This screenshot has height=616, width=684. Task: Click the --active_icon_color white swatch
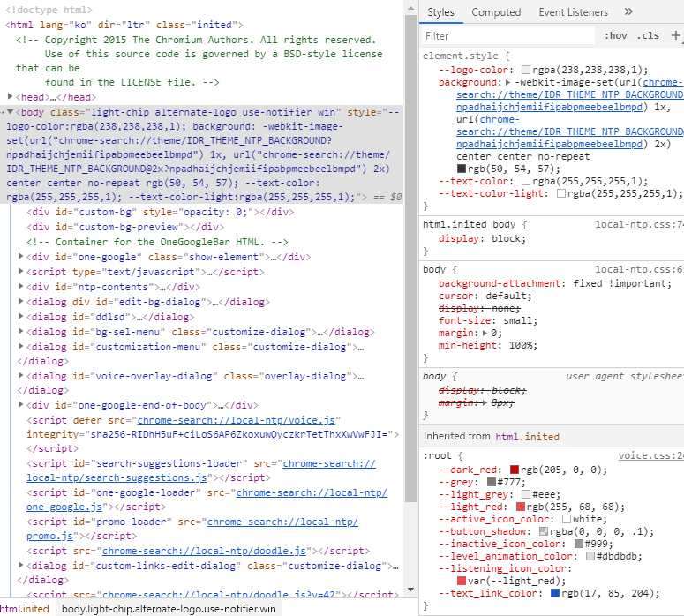pyautogui.click(x=567, y=519)
